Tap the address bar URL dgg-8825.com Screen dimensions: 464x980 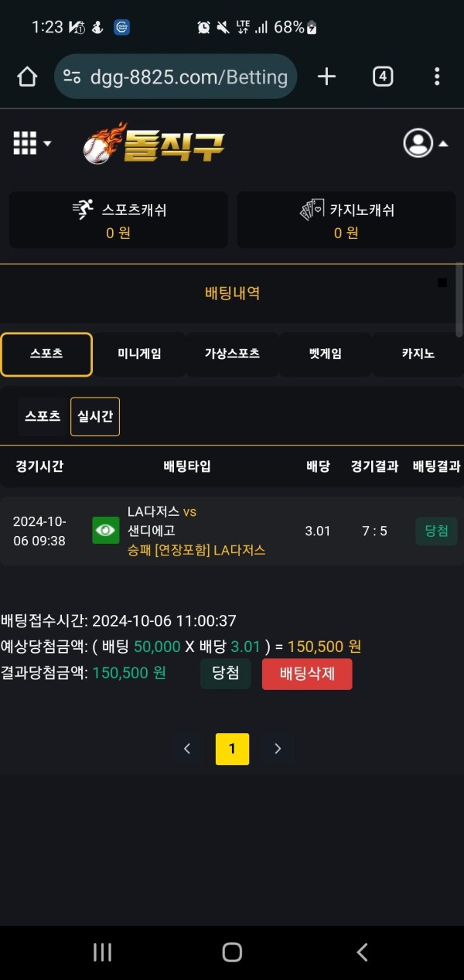(189, 77)
